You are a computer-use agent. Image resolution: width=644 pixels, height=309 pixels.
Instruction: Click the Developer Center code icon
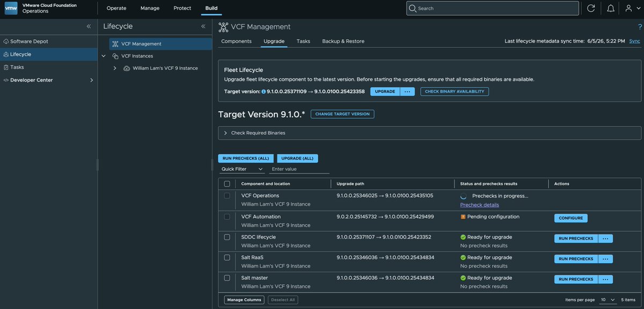point(6,80)
